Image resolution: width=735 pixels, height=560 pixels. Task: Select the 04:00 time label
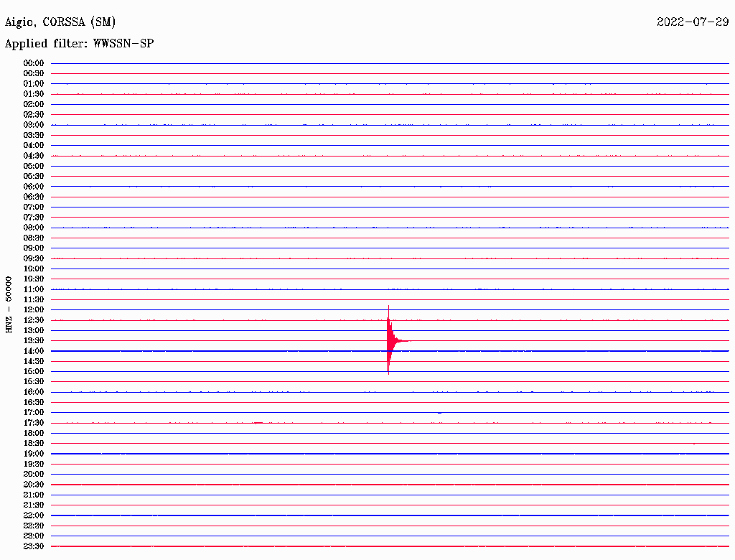(34, 146)
